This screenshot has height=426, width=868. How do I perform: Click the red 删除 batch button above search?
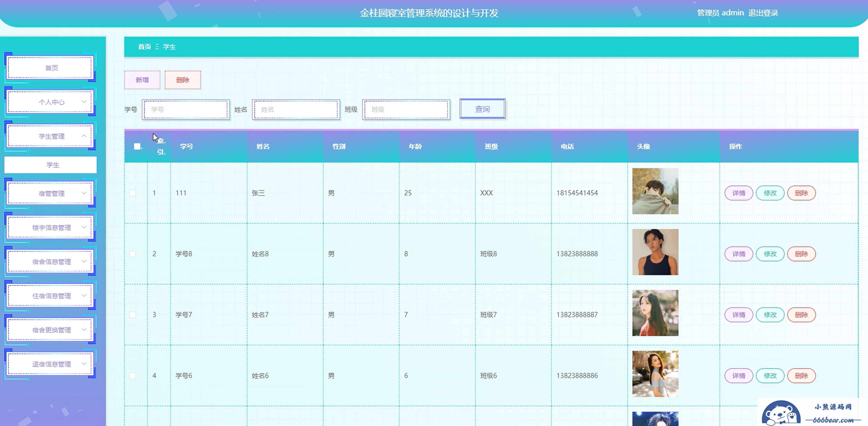183,80
